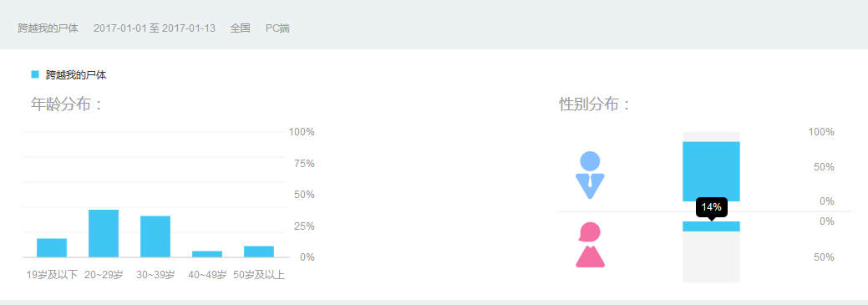Select the 30~39岁 age bar
Viewport: 868px width, 305px height.
pyautogui.click(x=155, y=236)
